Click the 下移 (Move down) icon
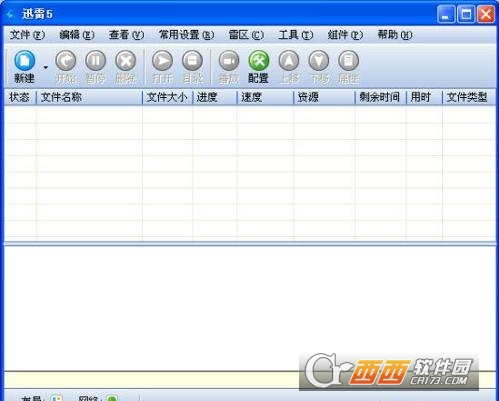499x401 pixels. coord(319,61)
